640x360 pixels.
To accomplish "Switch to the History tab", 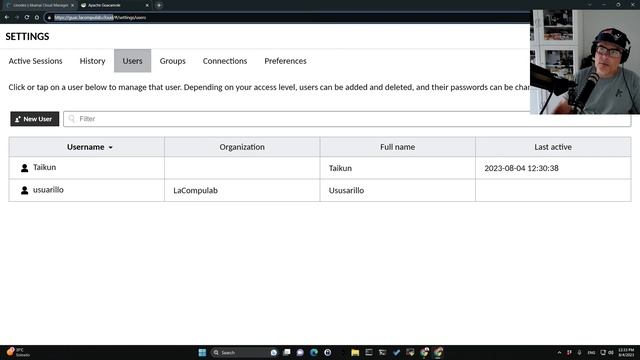I will (92, 61).
